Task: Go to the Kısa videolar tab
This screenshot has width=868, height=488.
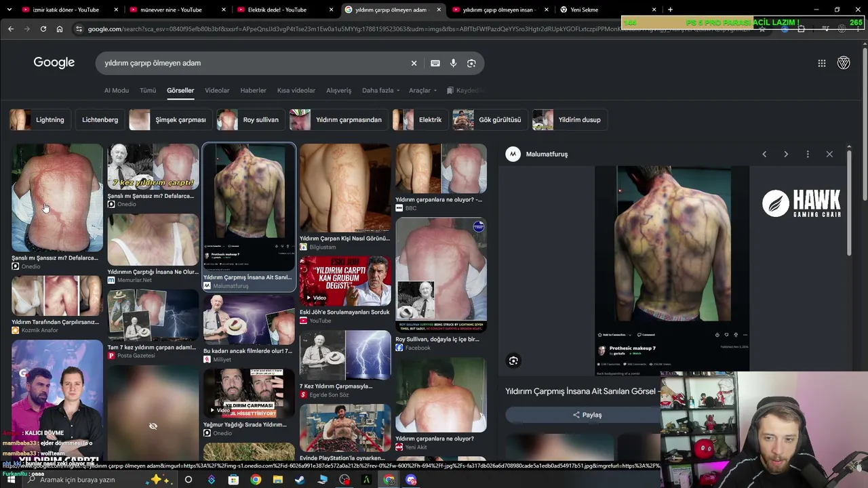Action: click(296, 90)
